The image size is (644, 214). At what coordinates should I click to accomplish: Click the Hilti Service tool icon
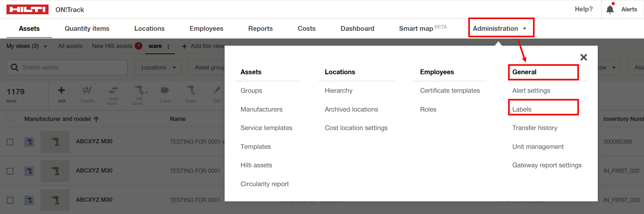[139, 90]
